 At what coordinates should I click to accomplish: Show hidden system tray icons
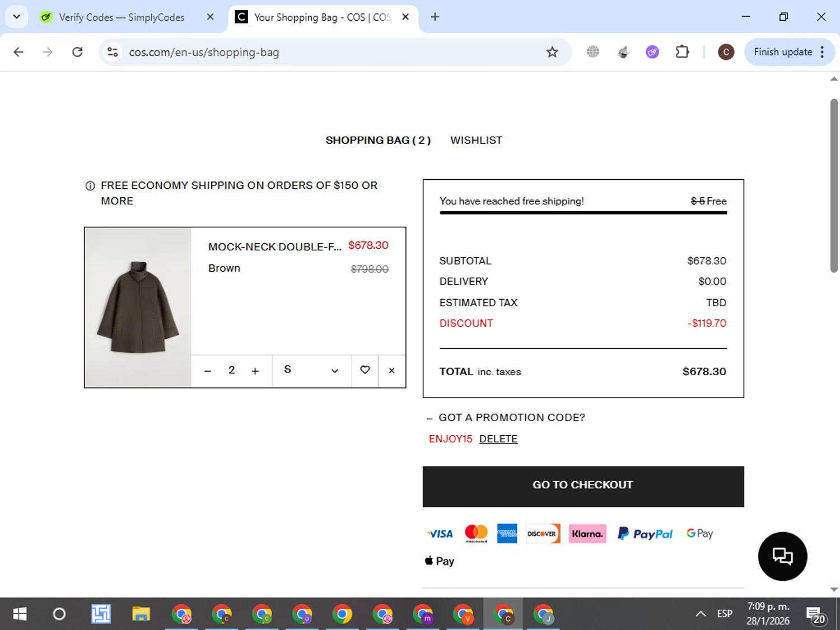click(x=701, y=614)
